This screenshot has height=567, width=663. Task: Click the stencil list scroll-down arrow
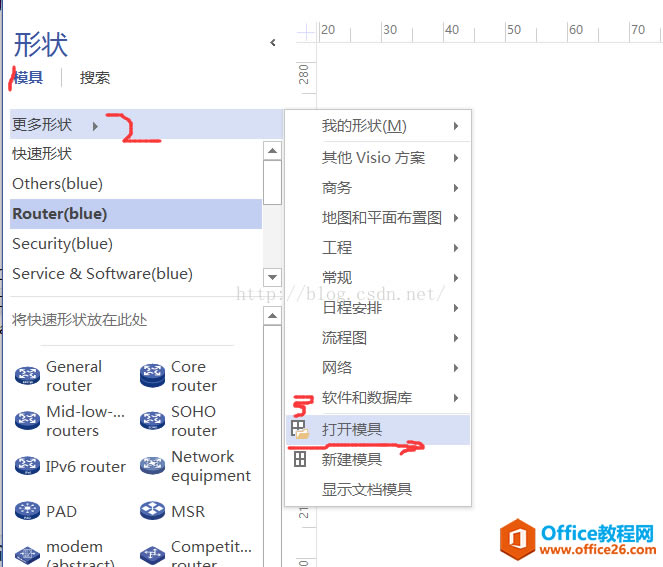[273, 278]
